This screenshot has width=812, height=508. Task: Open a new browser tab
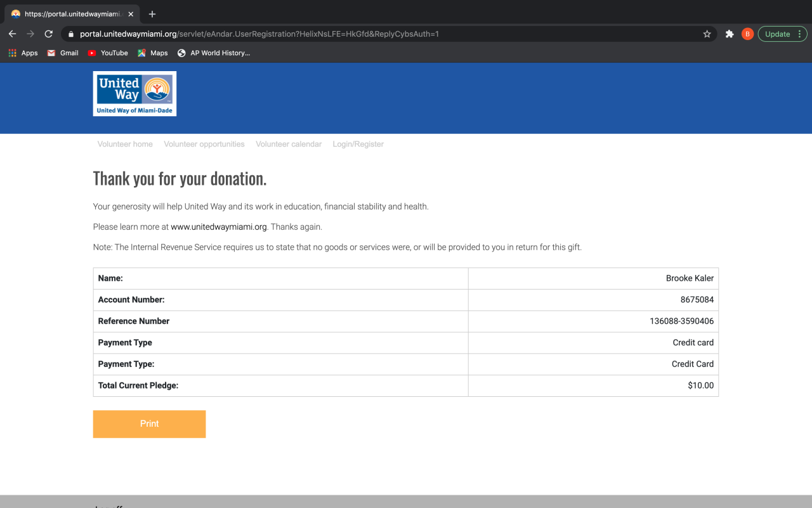pyautogui.click(x=152, y=14)
